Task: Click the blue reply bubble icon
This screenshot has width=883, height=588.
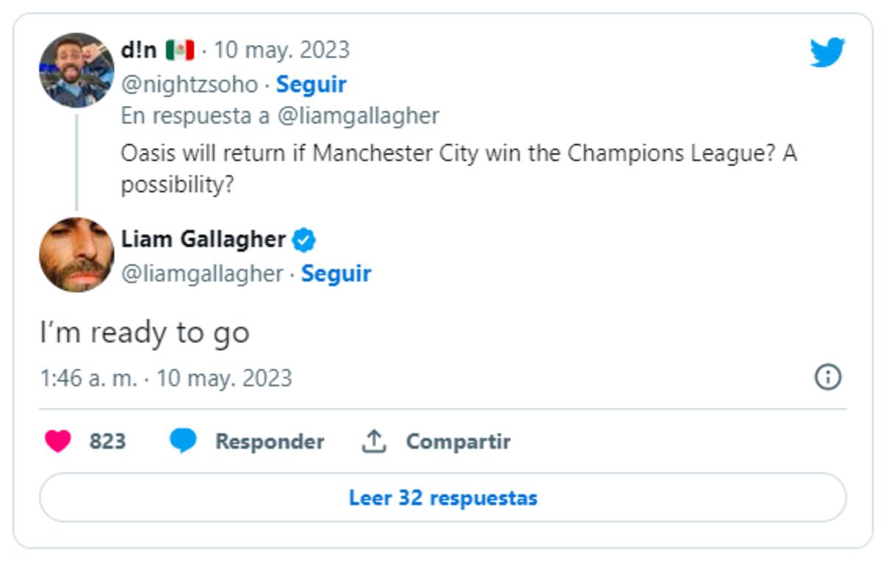Action: [180, 442]
